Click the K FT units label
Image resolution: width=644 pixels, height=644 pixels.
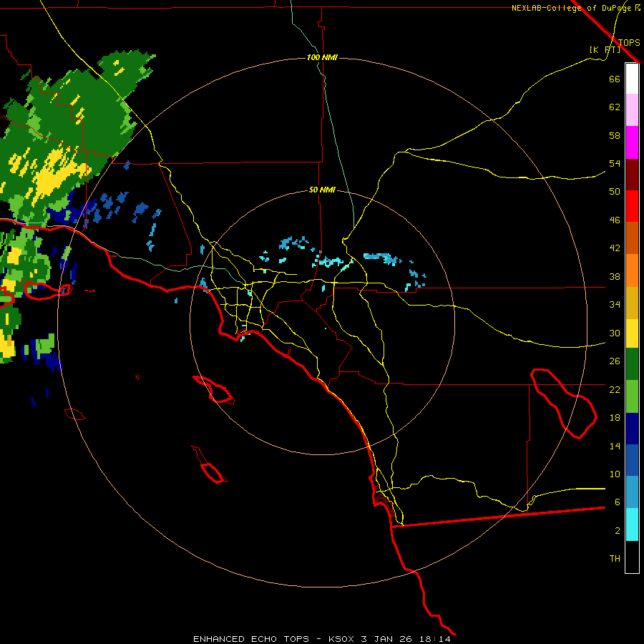(605, 49)
